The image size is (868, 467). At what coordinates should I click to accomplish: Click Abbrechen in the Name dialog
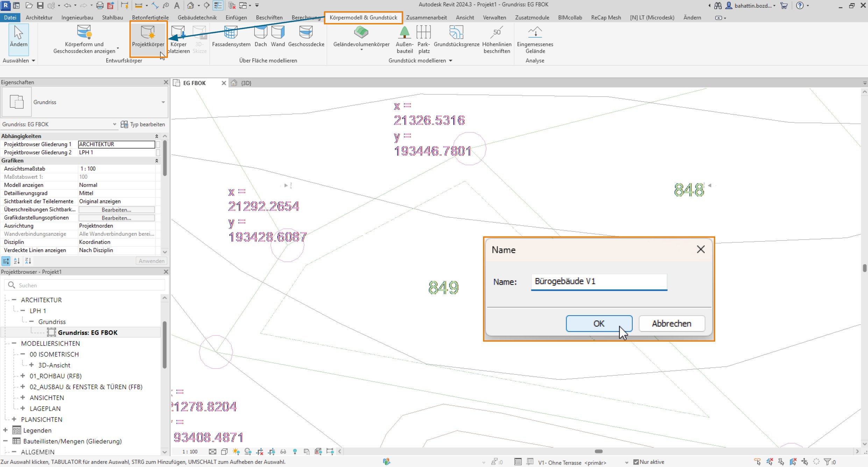pos(671,324)
